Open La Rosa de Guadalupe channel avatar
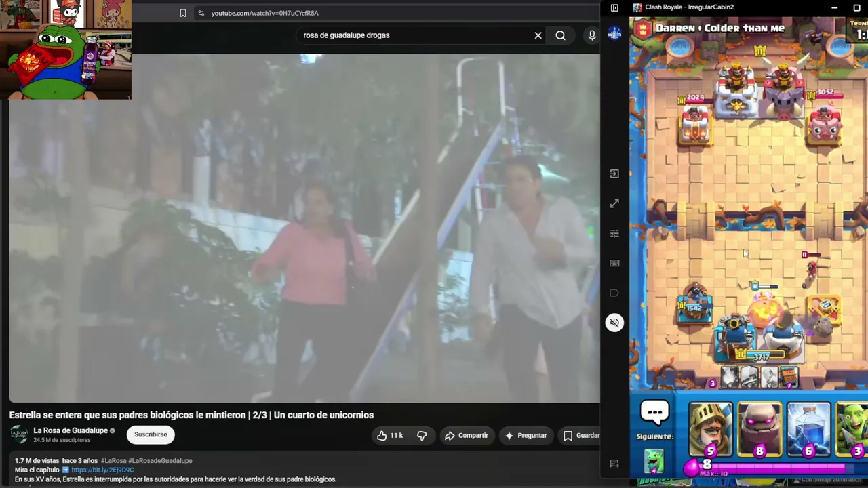 (x=19, y=434)
